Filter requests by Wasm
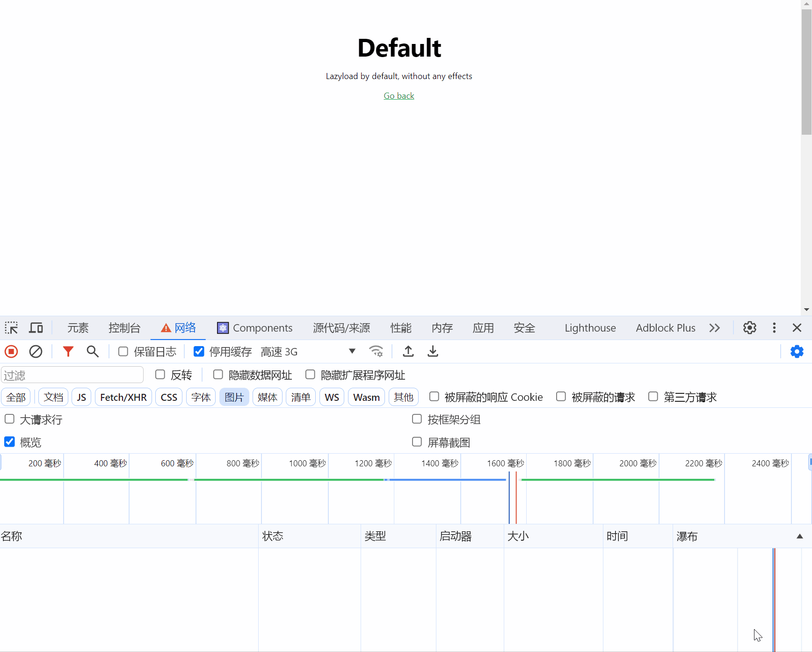The height and width of the screenshot is (652, 812). click(x=367, y=397)
